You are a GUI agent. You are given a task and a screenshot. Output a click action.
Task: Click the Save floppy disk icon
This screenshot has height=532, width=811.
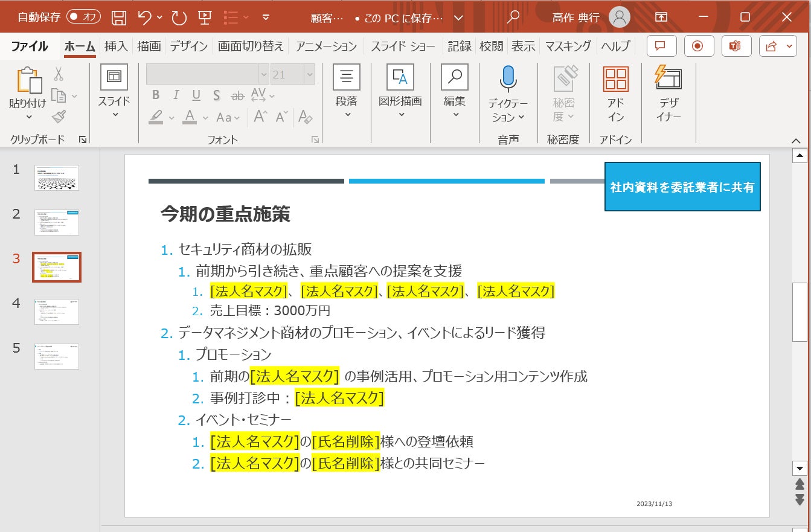tap(120, 18)
